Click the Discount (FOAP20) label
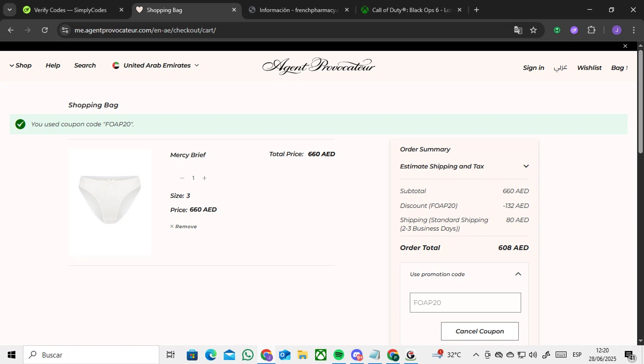This screenshot has height=364, width=644. pos(428,206)
